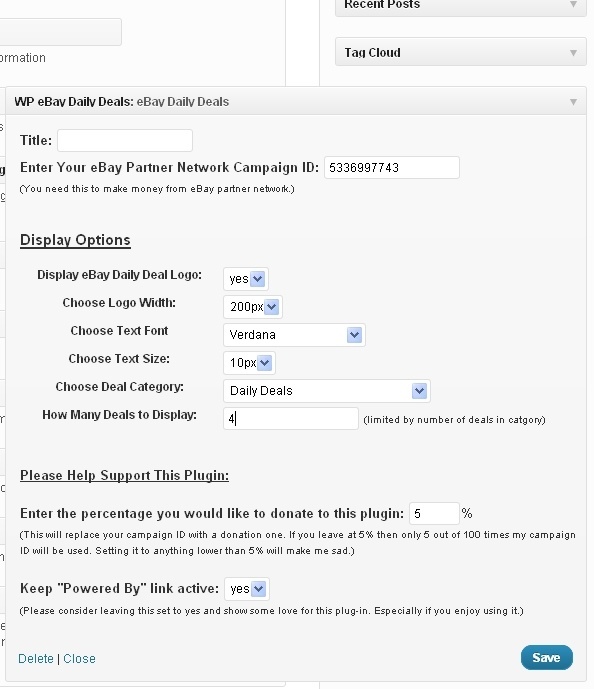Image resolution: width=594 pixels, height=689 pixels.
Task: Open the Display eBay Daily Deal Logo dropdown
Action: (246, 279)
